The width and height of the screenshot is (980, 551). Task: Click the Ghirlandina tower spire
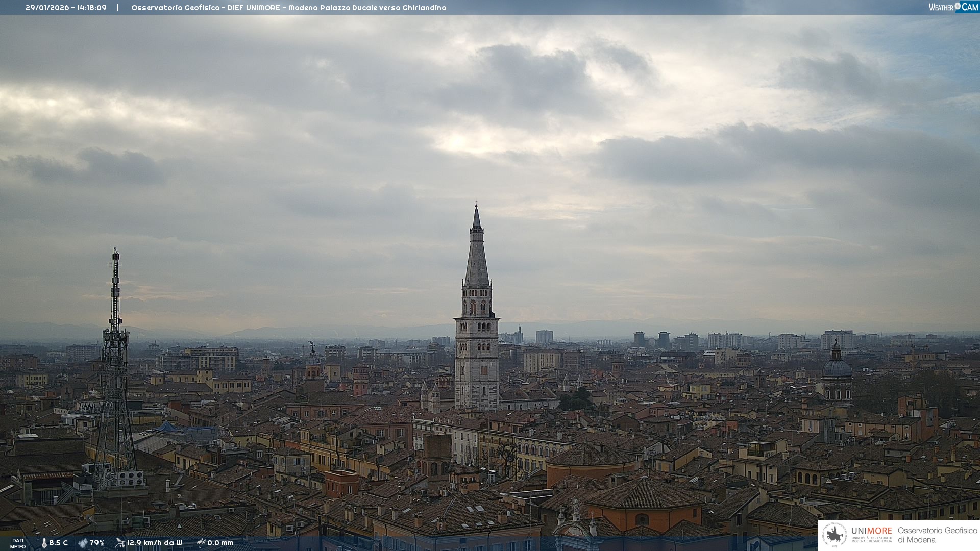(477, 255)
